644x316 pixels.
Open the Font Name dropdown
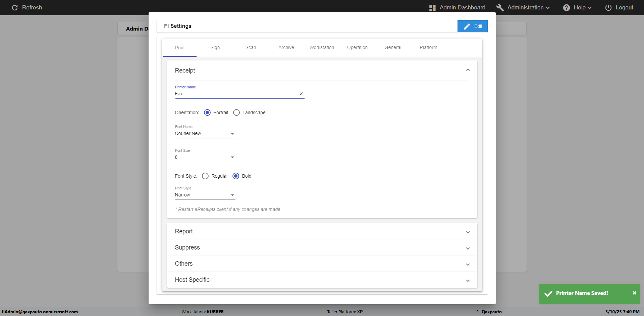pyautogui.click(x=205, y=134)
